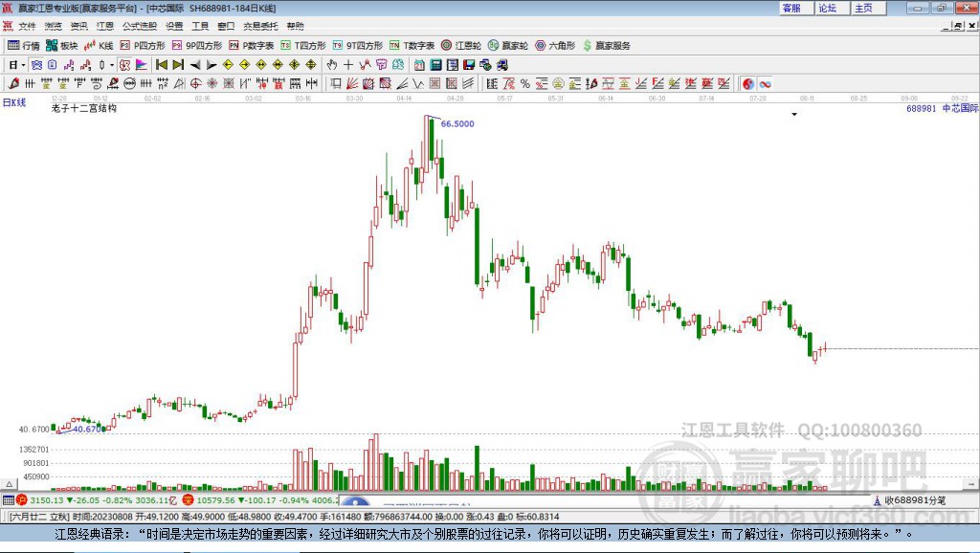
Task: Select the hand pan tool
Action: click(332, 65)
